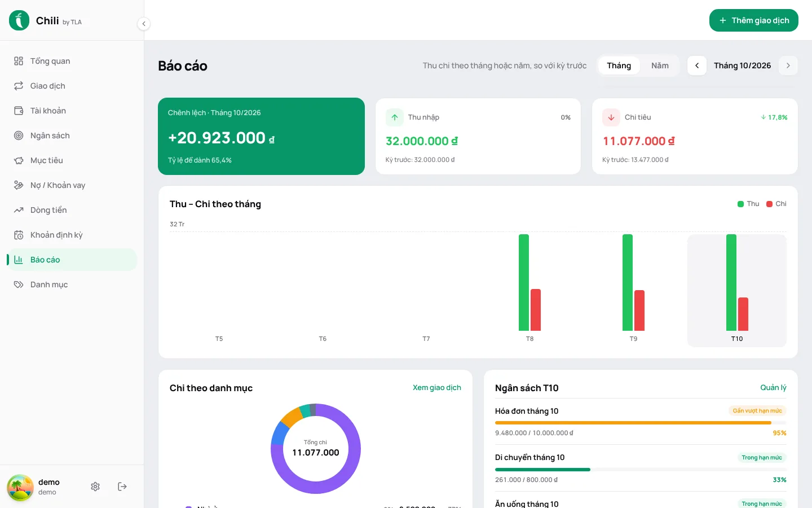Click Chi legend red swatch
812x508 pixels.
769,204
